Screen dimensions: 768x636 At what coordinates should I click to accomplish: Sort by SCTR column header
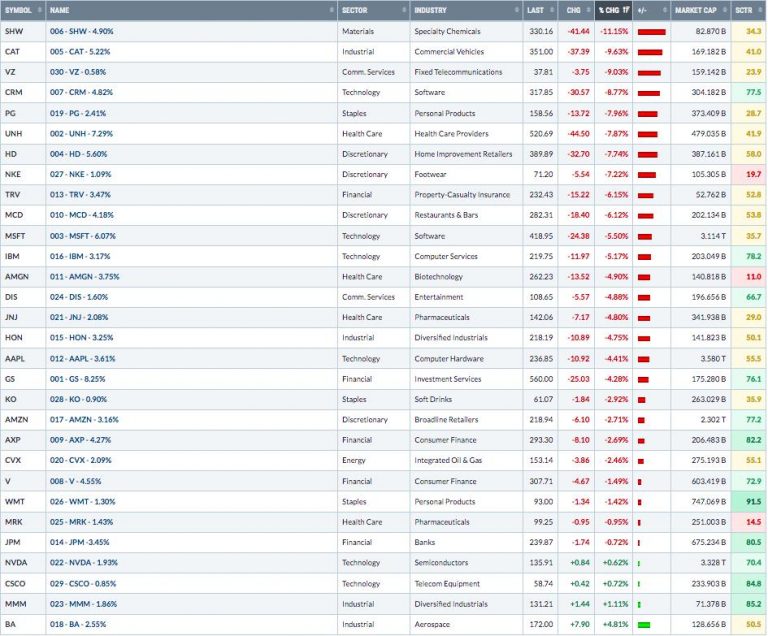(x=748, y=10)
